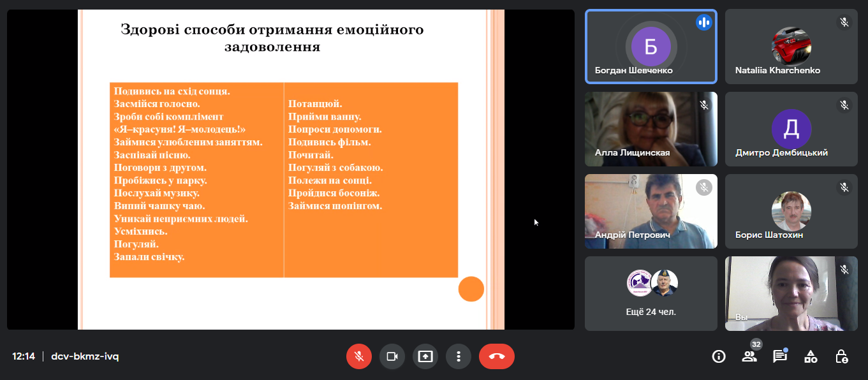Open the three-dot more options menu
This screenshot has height=380, width=868.
tap(459, 356)
